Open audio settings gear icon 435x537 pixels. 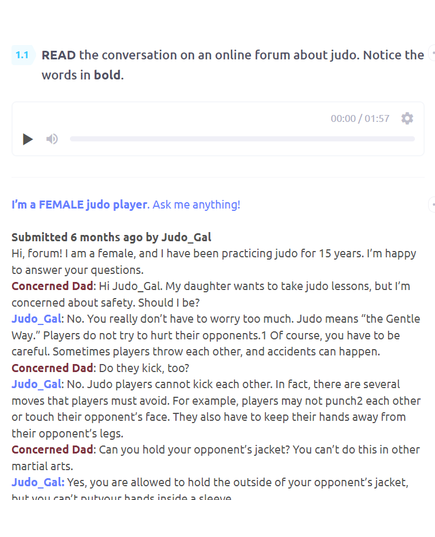pyautogui.click(x=407, y=118)
